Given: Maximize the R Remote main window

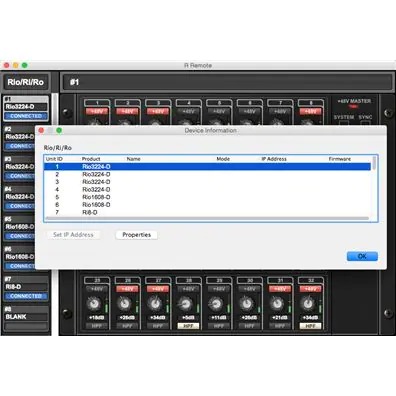Looking at the screenshot, I should pyautogui.click(x=25, y=65).
